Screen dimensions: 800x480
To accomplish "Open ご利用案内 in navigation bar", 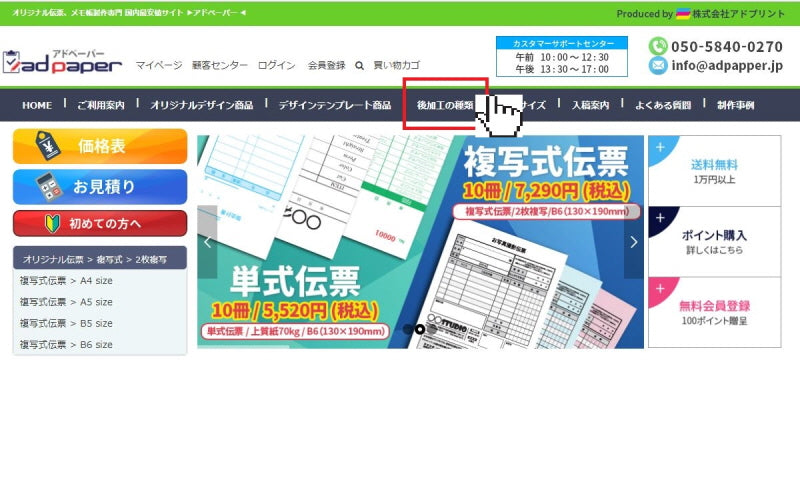I will 101,105.
